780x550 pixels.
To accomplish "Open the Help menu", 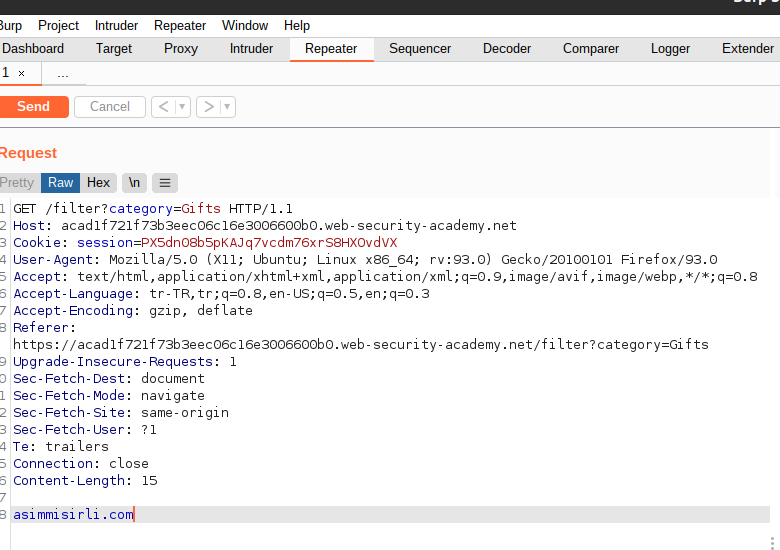I will (x=297, y=25).
